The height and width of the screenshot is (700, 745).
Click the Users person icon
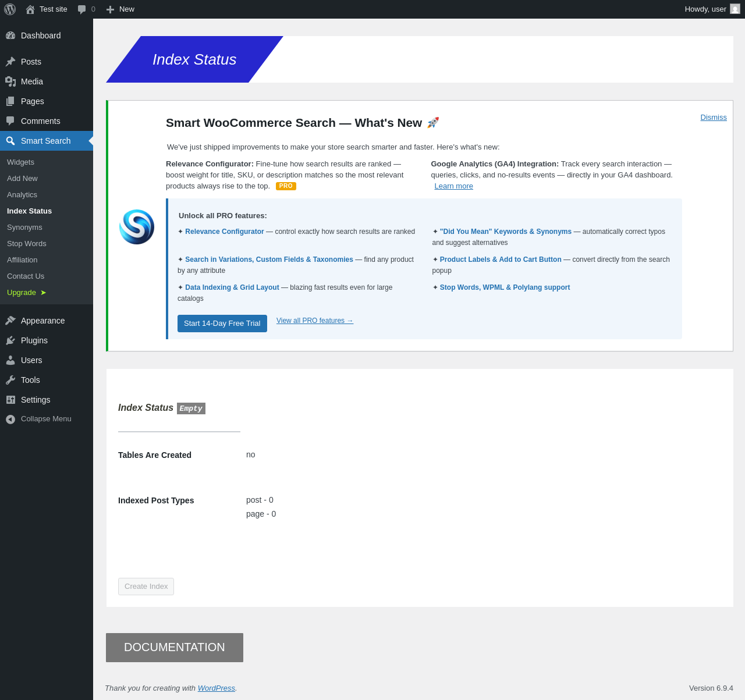point(10,360)
